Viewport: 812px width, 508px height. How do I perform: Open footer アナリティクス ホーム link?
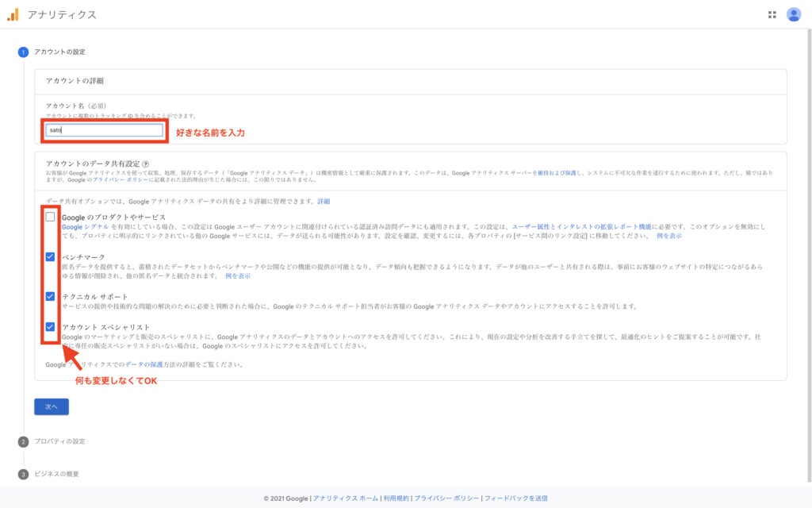[346, 498]
